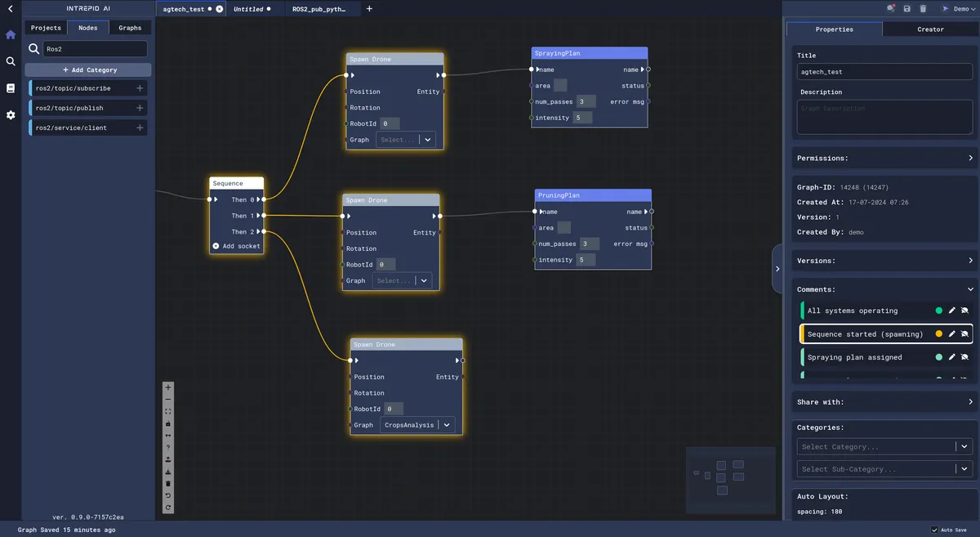Open the Select Sub-Category dropdown
The image size is (980, 537).
tap(884, 469)
